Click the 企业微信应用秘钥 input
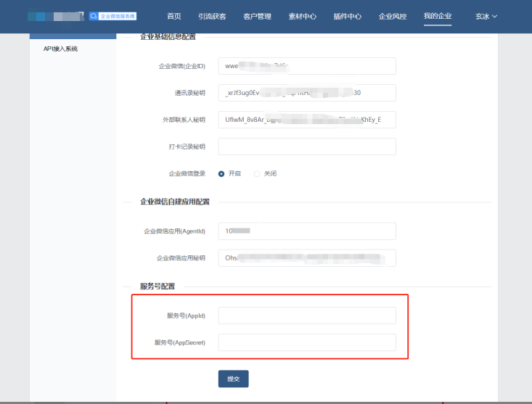Screen dimensions: 532x404 coord(307,257)
